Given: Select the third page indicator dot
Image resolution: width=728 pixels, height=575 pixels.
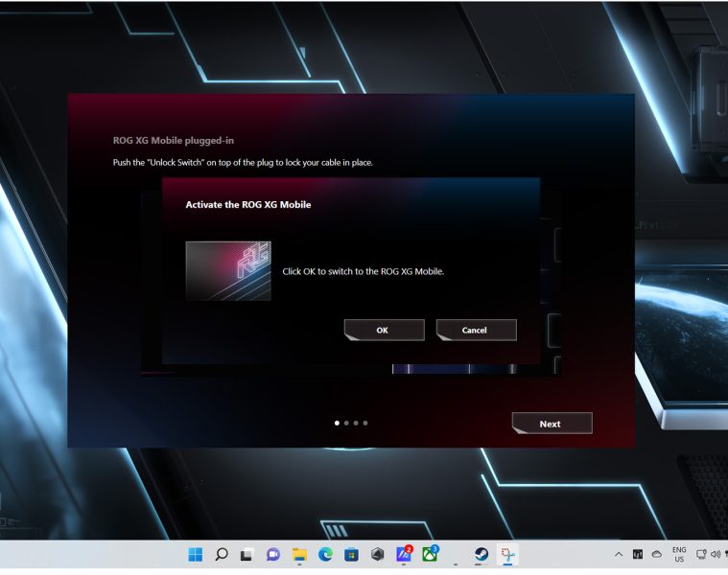Looking at the screenshot, I should pyautogui.click(x=356, y=423).
